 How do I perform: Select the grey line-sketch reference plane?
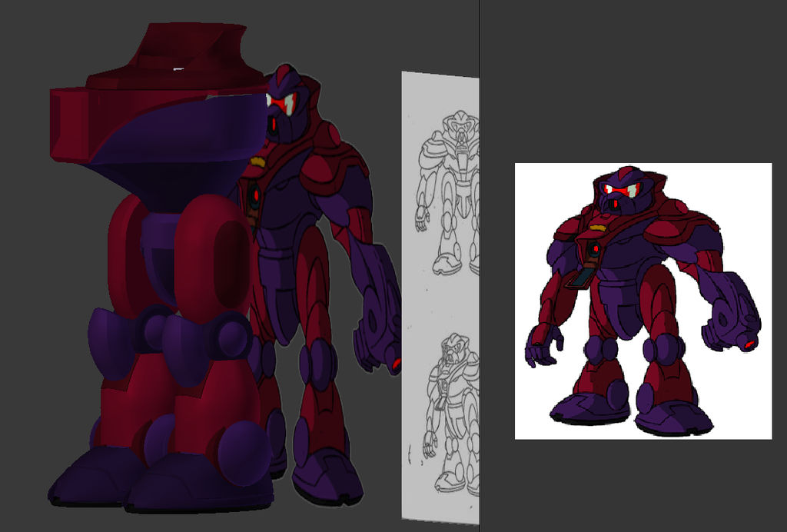pyautogui.click(x=440, y=298)
